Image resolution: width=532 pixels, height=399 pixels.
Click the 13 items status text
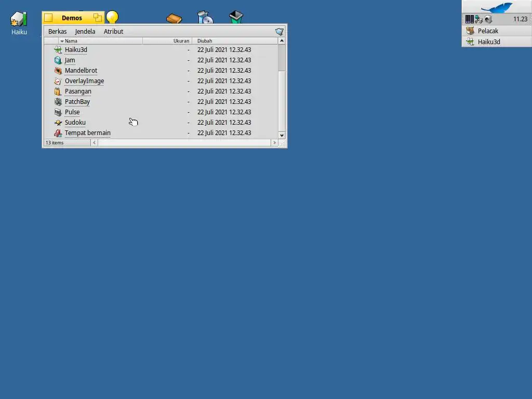55,143
